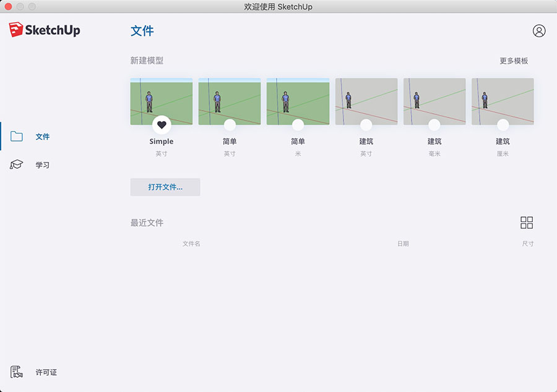The height and width of the screenshot is (392, 557).
Task: Select the 文件 folder icon in sidebar
Action: click(16, 136)
